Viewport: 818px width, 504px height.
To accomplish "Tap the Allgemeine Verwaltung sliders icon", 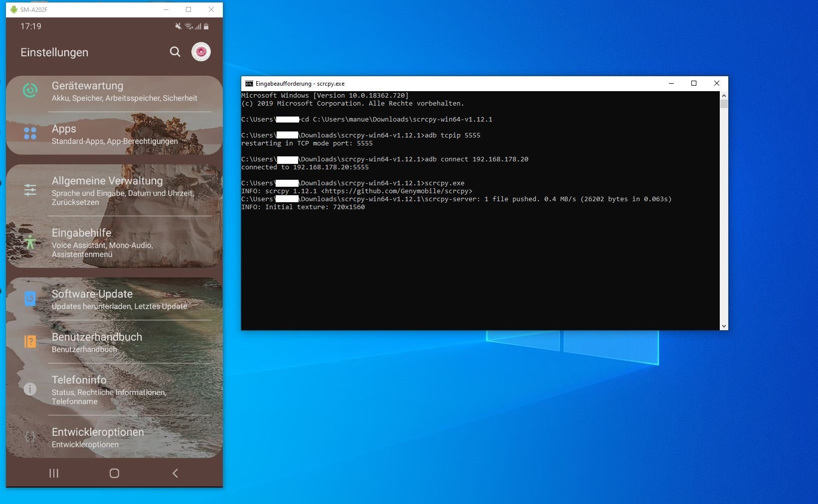I will point(29,190).
